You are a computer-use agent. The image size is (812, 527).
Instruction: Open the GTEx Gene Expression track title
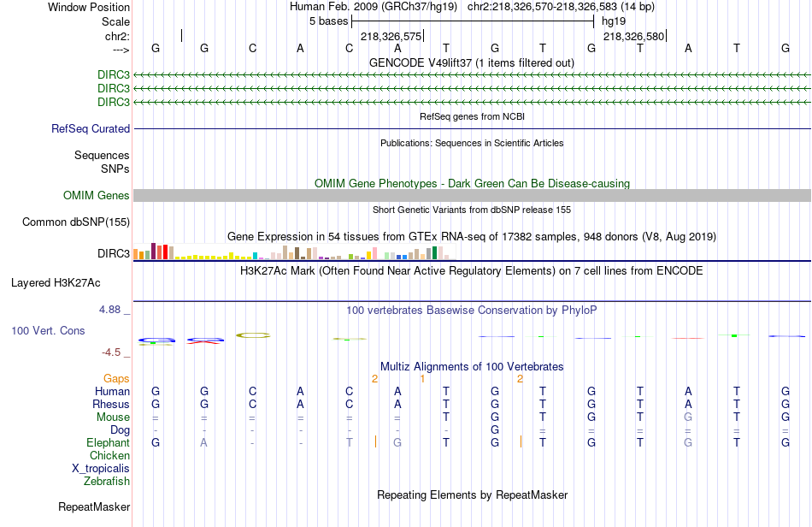pos(472,237)
